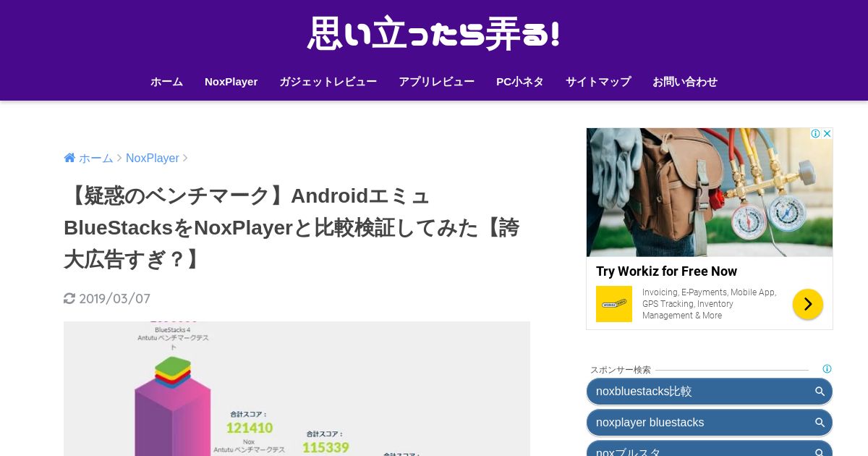Open the アプリレビュー menu item
This screenshot has width=868, height=456.
tap(436, 82)
